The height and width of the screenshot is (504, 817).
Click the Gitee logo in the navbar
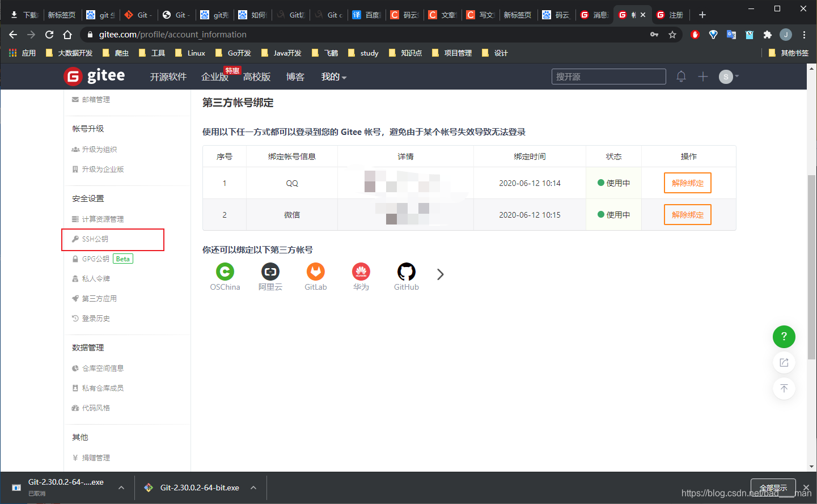point(94,76)
